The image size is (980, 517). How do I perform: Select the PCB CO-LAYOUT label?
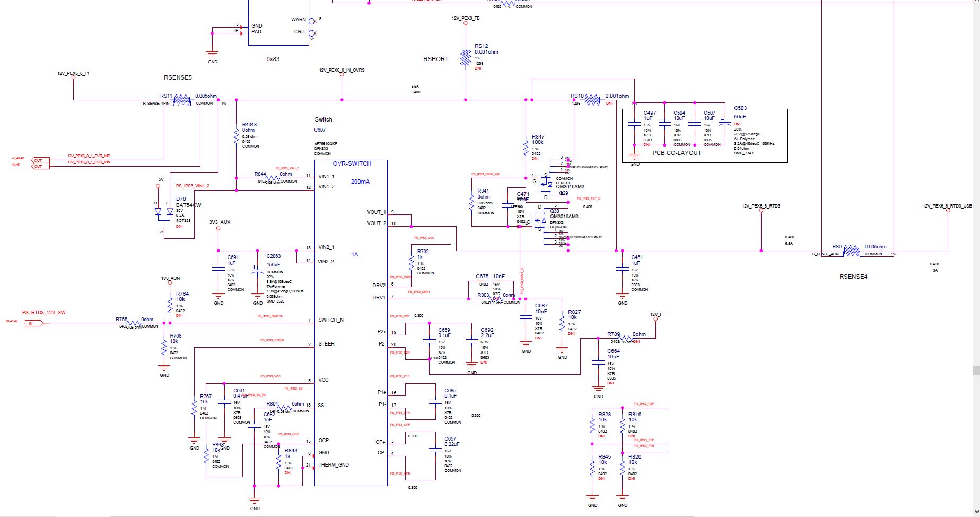click(x=677, y=153)
